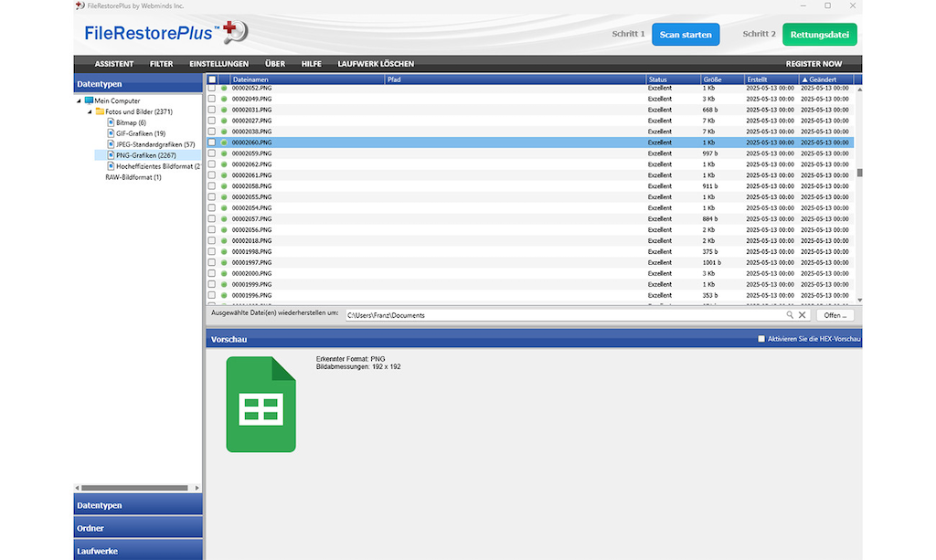936x560 pixels.
Task: Open the FILTER menu
Action: (x=161, y=64)
